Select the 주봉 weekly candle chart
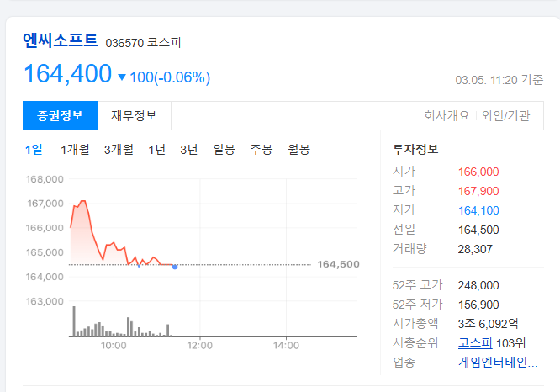This screenshot has width=560, height=392. pos(262,150)
